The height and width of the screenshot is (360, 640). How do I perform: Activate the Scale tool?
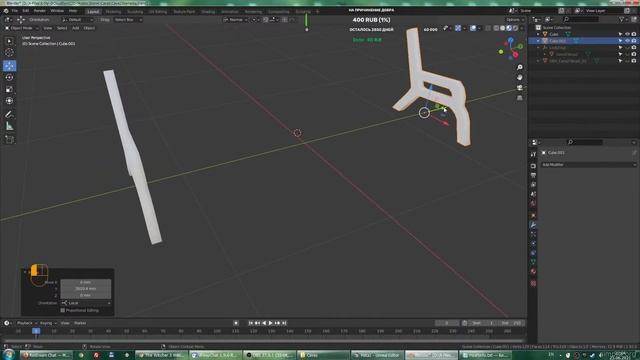[x=9, y=89]
